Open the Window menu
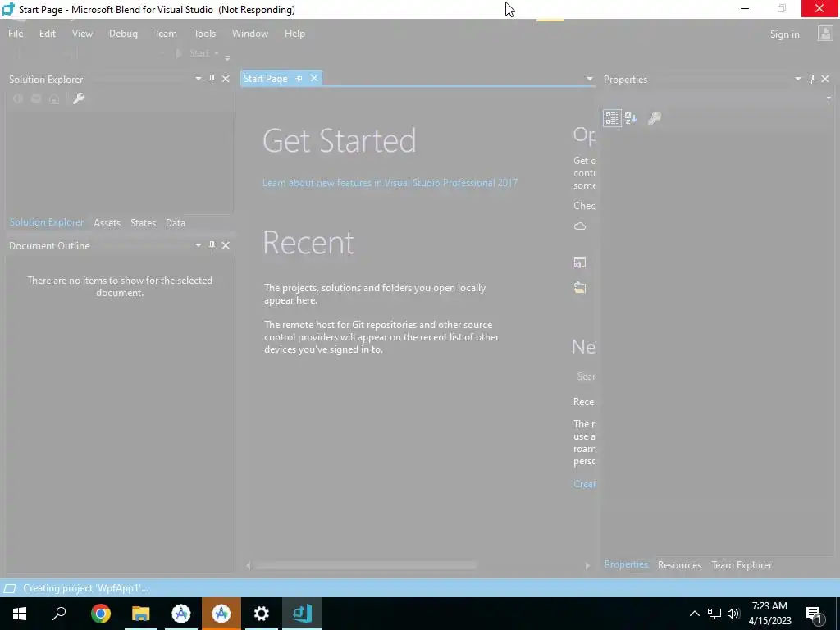The width and height of the screenshot is (840, 630). click(x=249, y=33)
